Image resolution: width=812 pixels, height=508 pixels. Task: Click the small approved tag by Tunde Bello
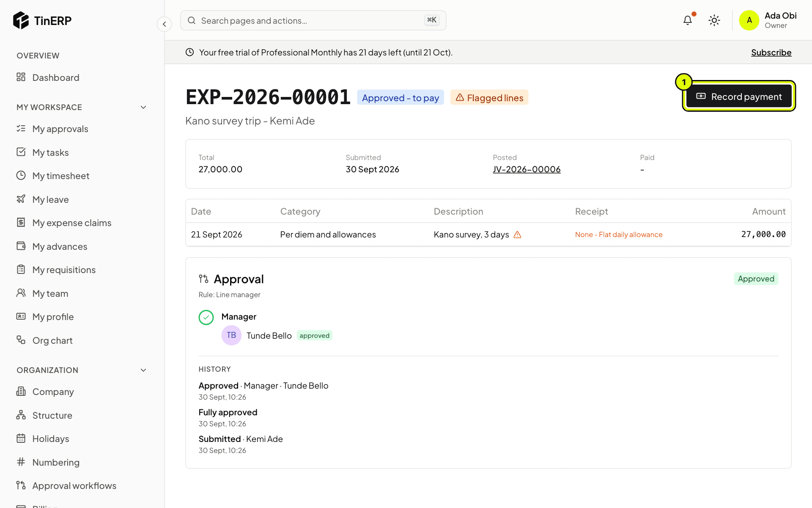click(x=314, y=335)
